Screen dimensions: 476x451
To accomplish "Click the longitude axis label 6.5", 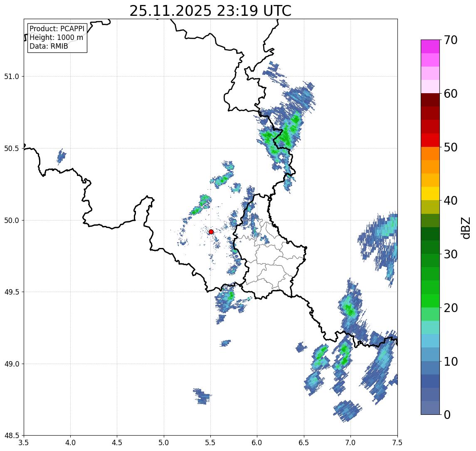I will [x=304, y=443].
